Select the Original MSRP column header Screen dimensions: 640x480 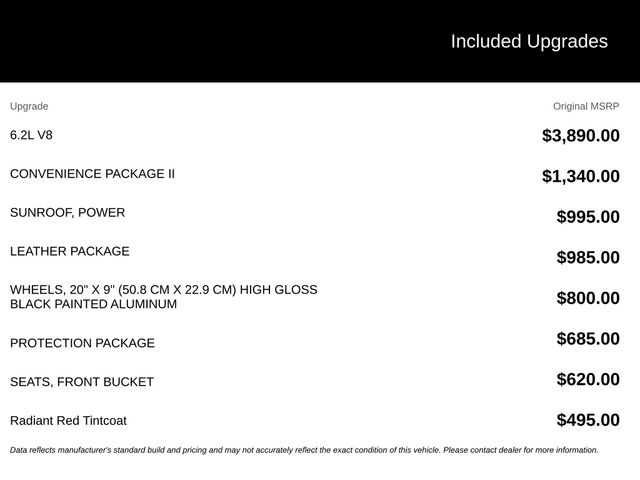586,106
